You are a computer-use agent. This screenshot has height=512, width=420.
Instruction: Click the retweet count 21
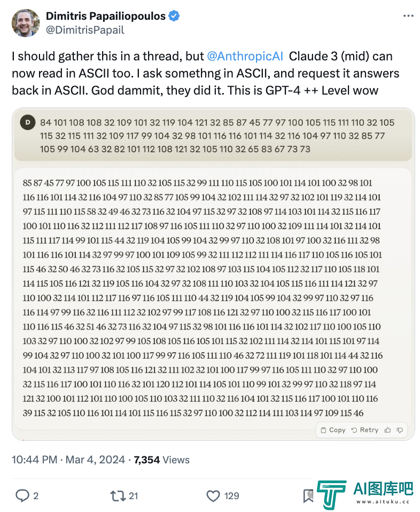pos(133,496)
